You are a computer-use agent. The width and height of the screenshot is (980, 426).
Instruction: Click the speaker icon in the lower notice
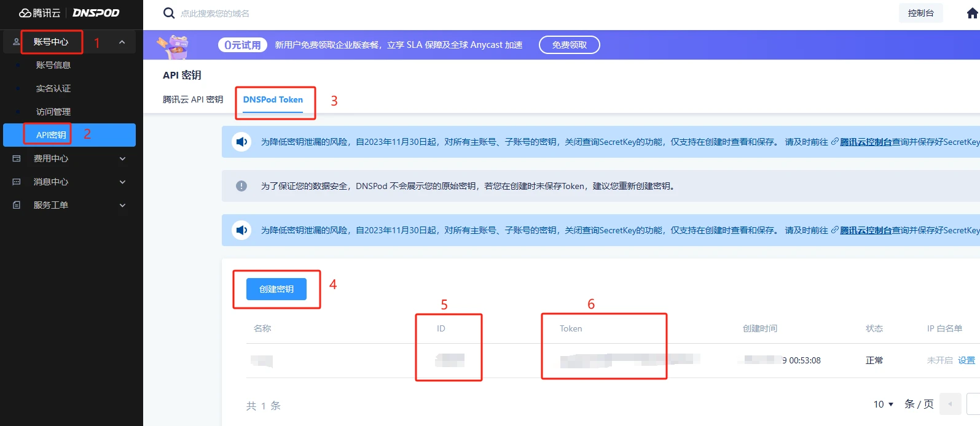click(x=241, y=230)
